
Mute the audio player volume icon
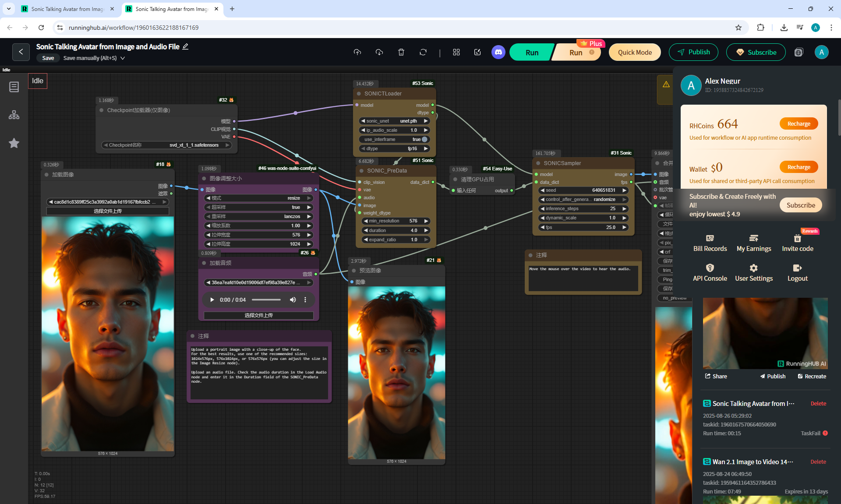coord(293,300)
